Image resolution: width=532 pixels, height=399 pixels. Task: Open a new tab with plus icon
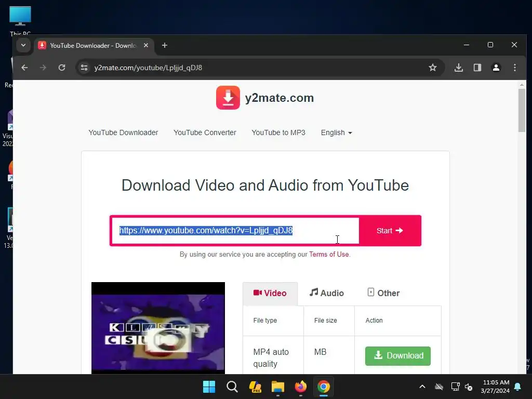point(165,45)
